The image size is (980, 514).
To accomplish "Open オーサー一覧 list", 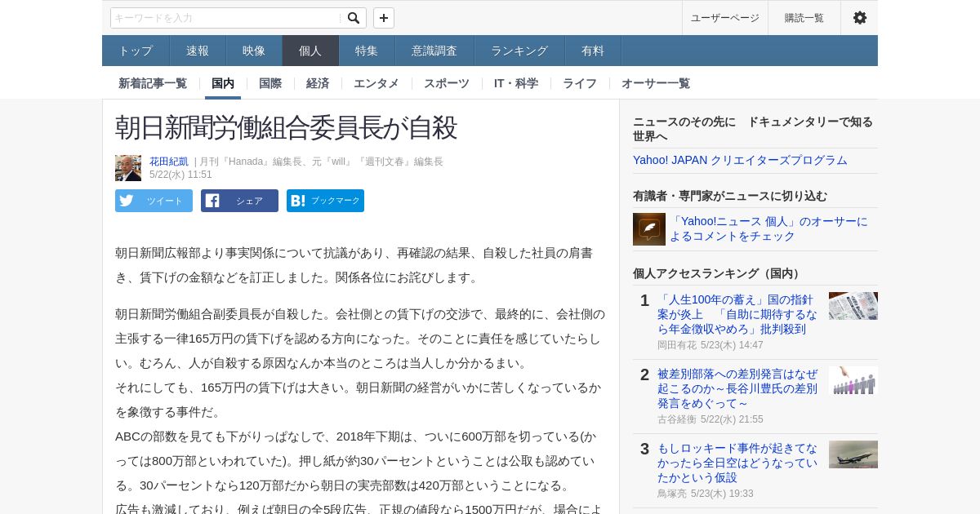I will 656,83.
